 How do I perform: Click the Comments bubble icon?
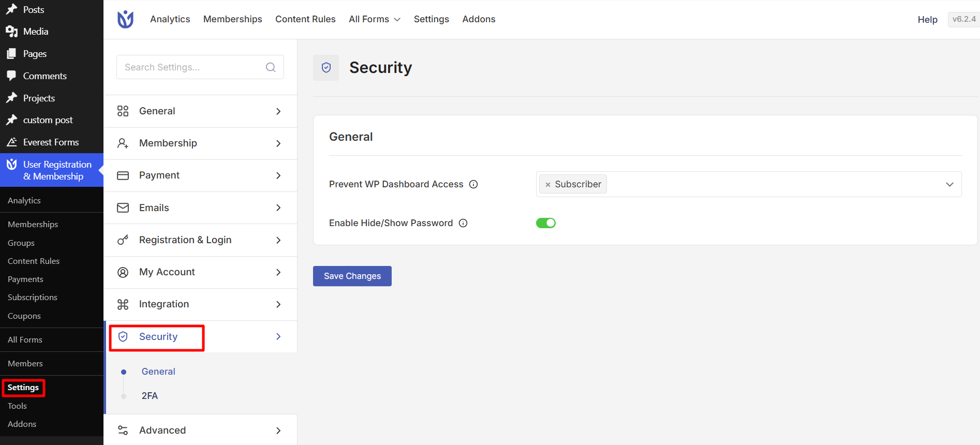11,76
